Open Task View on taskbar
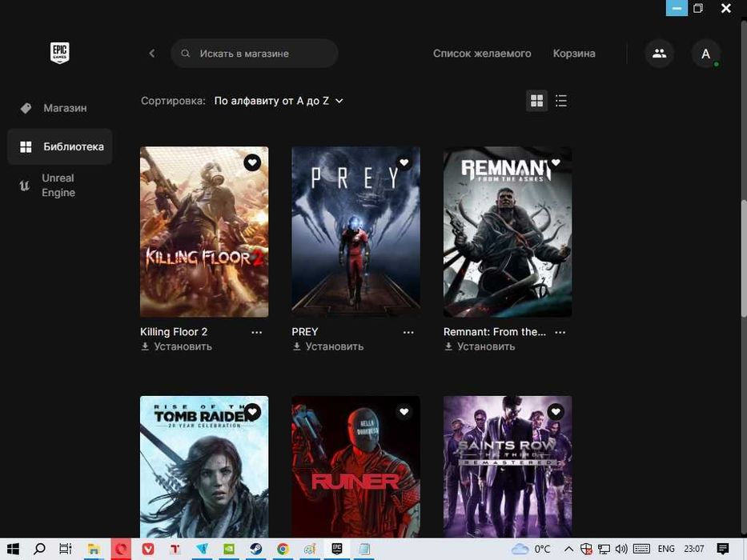The image size is (747, 560). [x=66, y=549]
